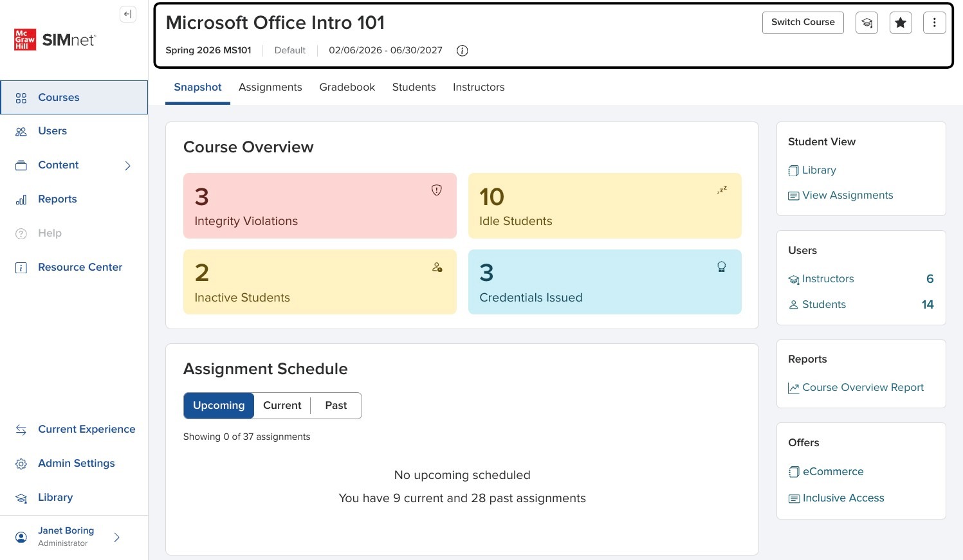This screenshot has height=560, width=963.
Task: Select the Upcoming schedule filter
Action: tap(219, 406)
